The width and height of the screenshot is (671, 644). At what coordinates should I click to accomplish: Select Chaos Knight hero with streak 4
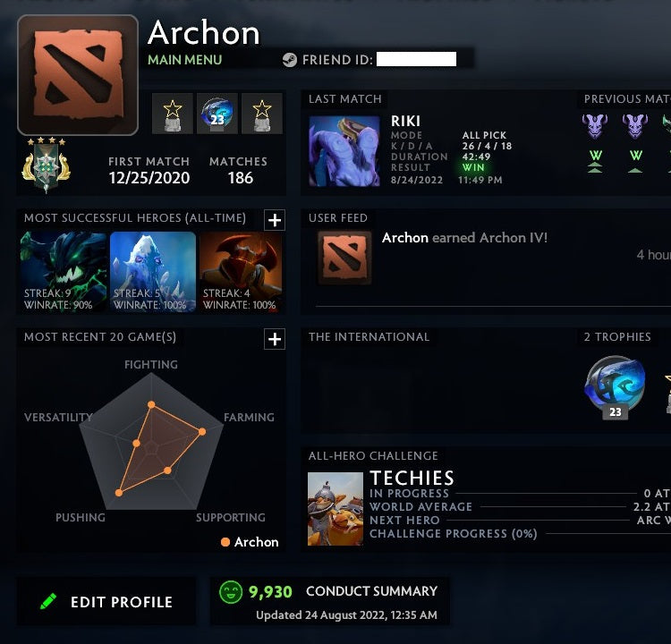pyautogui.click(x=241, y=272)
